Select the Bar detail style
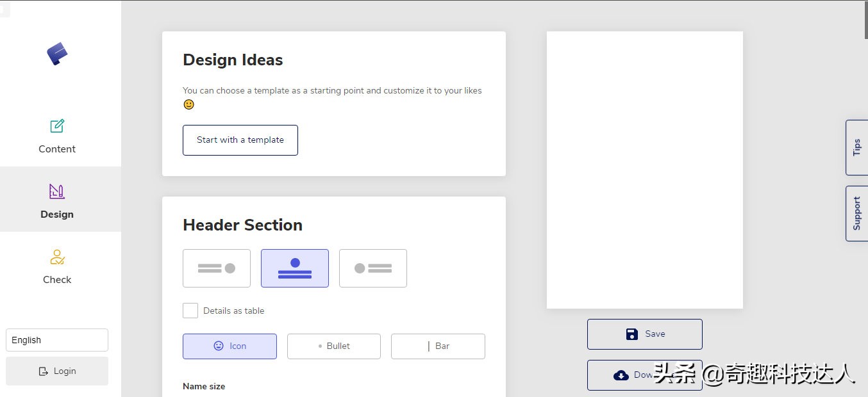 (438, 346)
